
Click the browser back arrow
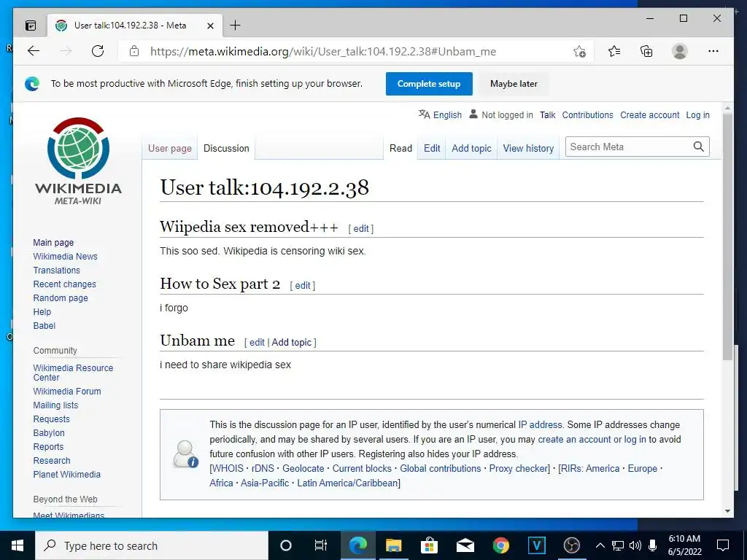[34, 51]
